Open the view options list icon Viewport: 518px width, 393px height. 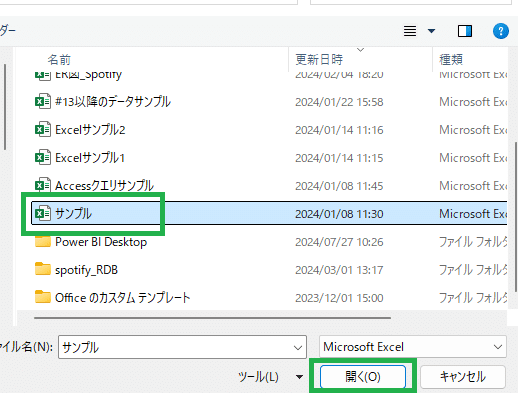point(410,31)
